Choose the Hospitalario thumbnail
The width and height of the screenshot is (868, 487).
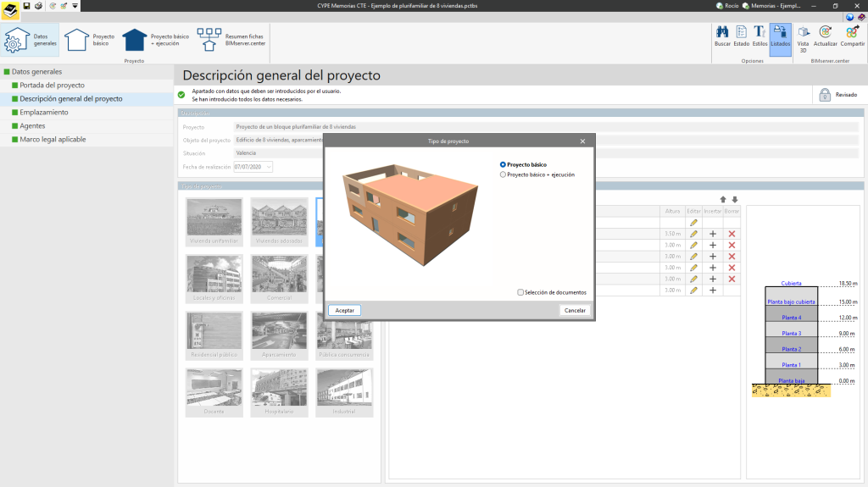pos(279,392)
